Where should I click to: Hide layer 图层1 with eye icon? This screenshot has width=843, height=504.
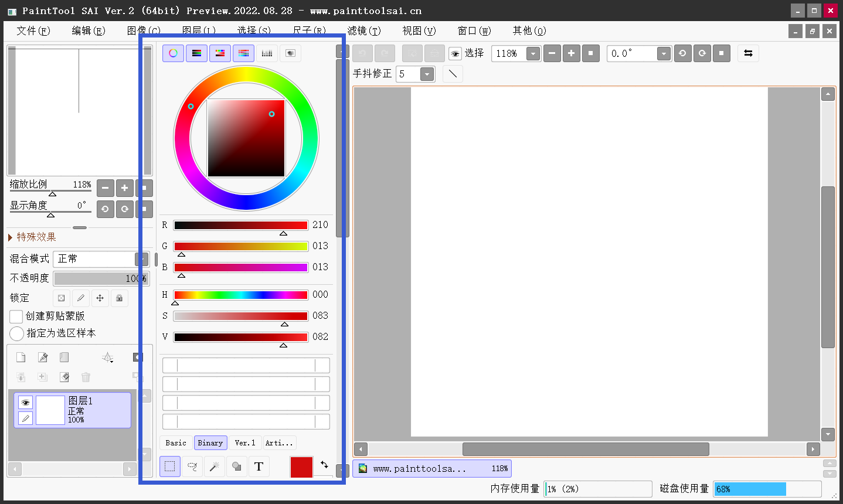[25, 403]
